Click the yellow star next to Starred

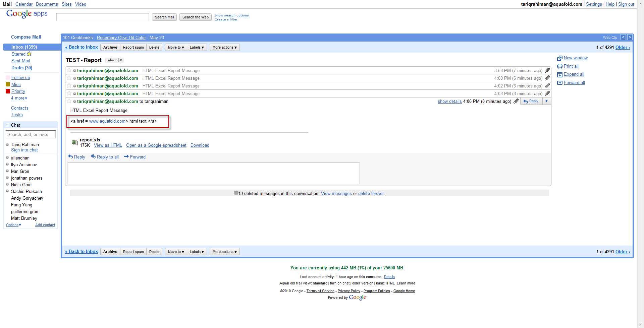click(29, 54)
